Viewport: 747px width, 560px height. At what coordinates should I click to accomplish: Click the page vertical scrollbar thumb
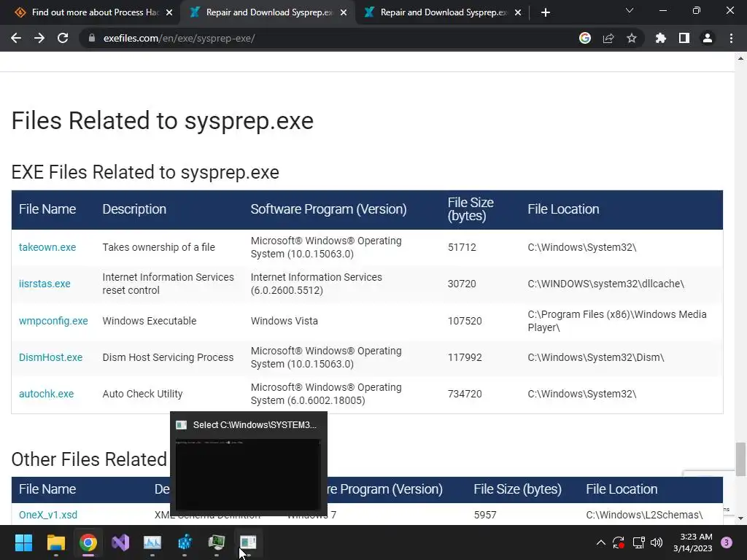(740, 459)
